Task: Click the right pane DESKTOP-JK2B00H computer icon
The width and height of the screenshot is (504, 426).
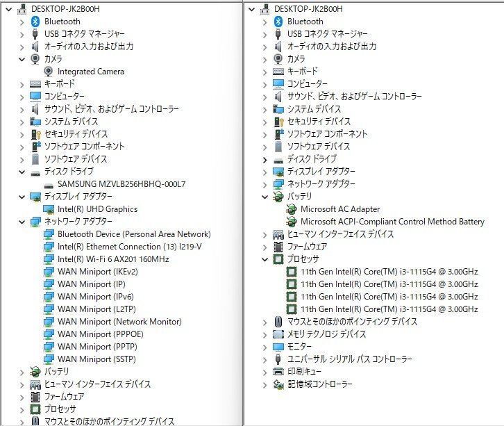Action: 265,9
